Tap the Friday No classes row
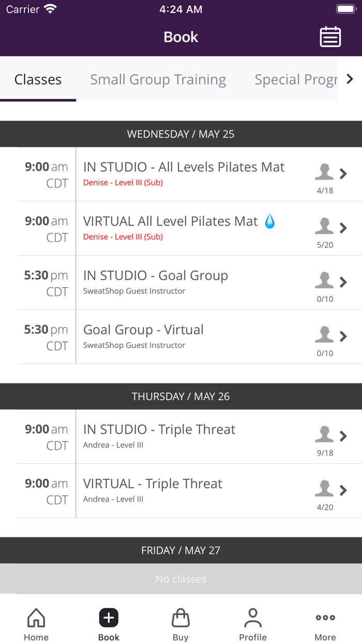Screen dimensions: 362x644 pos(181,579)
